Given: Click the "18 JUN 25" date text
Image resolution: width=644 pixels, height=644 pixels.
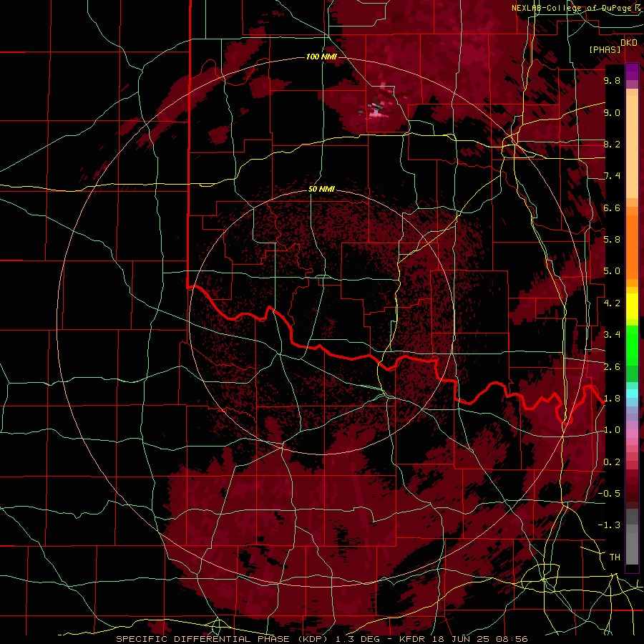Looking at the screenshot, I should pos(459,639).
